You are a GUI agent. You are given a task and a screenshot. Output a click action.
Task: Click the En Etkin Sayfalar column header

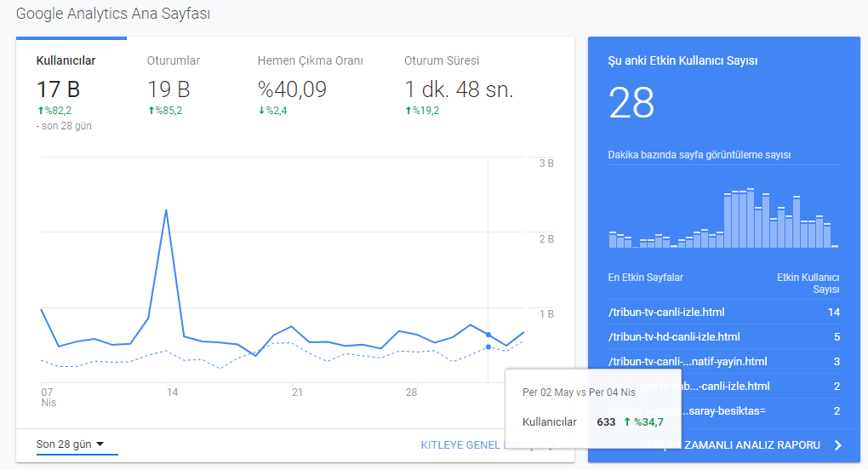click(x=645, y=278)
